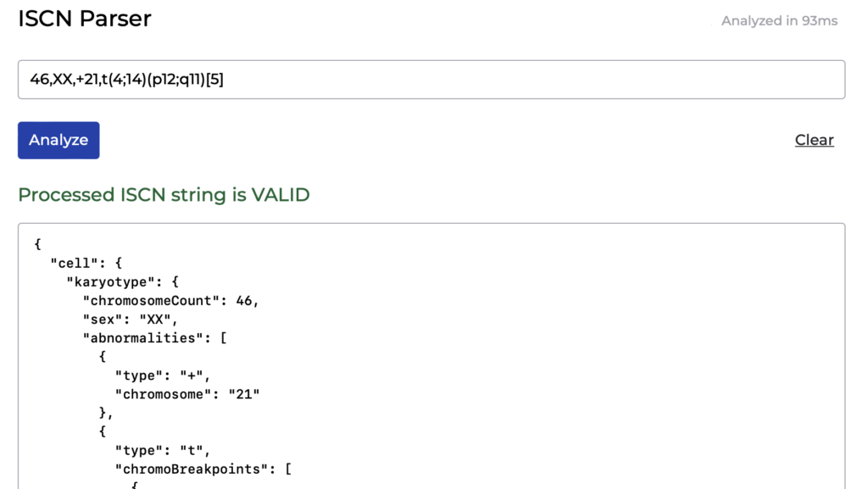This screenshot has width=868, height=489.
Task: Select the "cell" line in JSON output
Action: (86, 264)
